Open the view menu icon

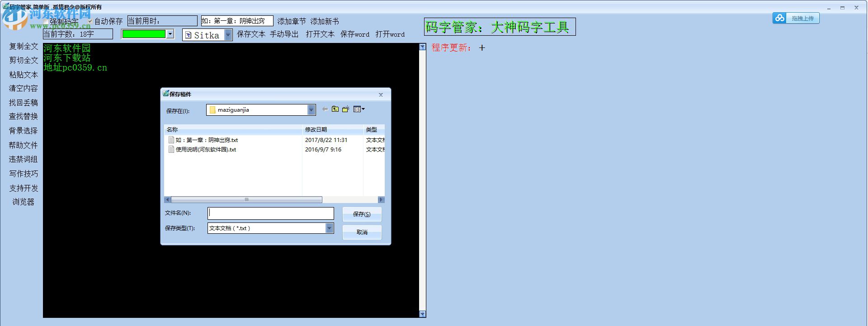click(359, 109)
